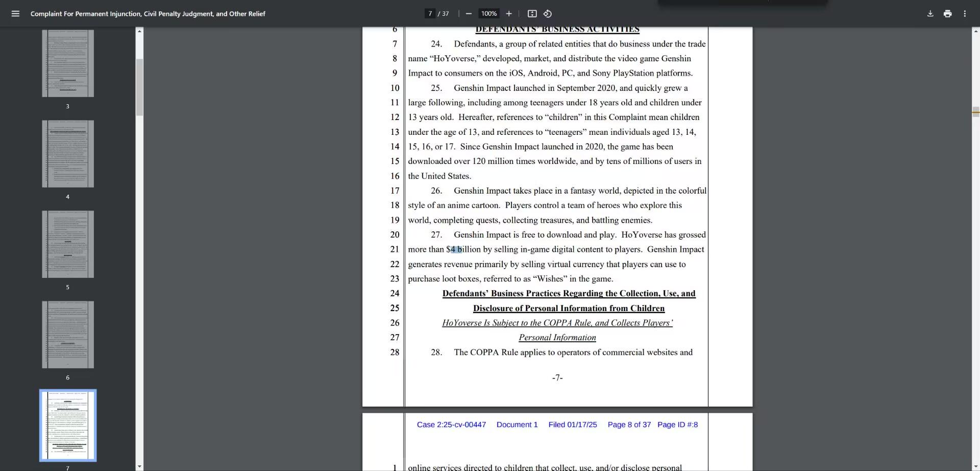Screen dimensions: 980x471
Task: Click heading "DEFENDANTS' BUSINESS ACTIVITIES"
Action: pyautogui.click(x=557, y=30)
